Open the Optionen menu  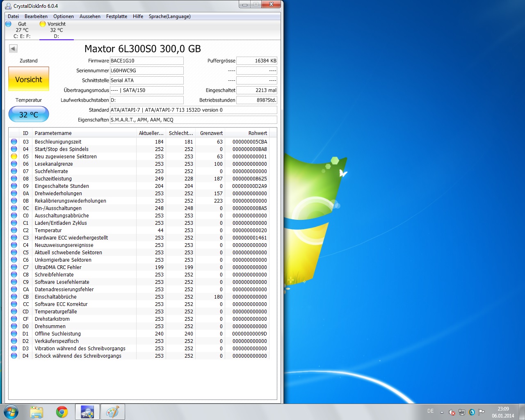pyautogui.click(x=64, y=16)
